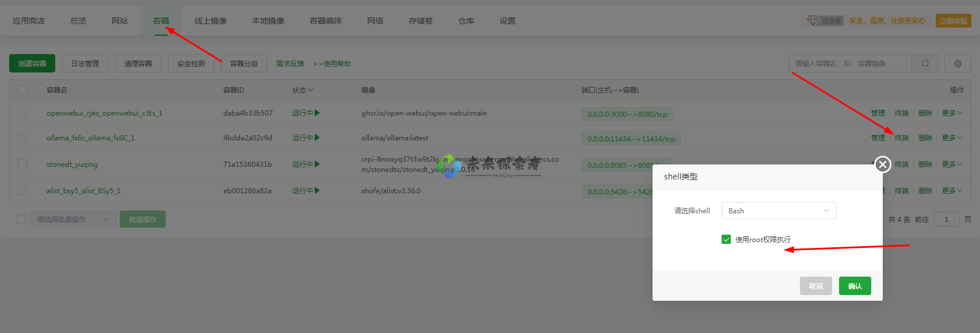Expand the More menu for ollama container
The width and height of the screenshot is (980, 333).
point(952,138)
